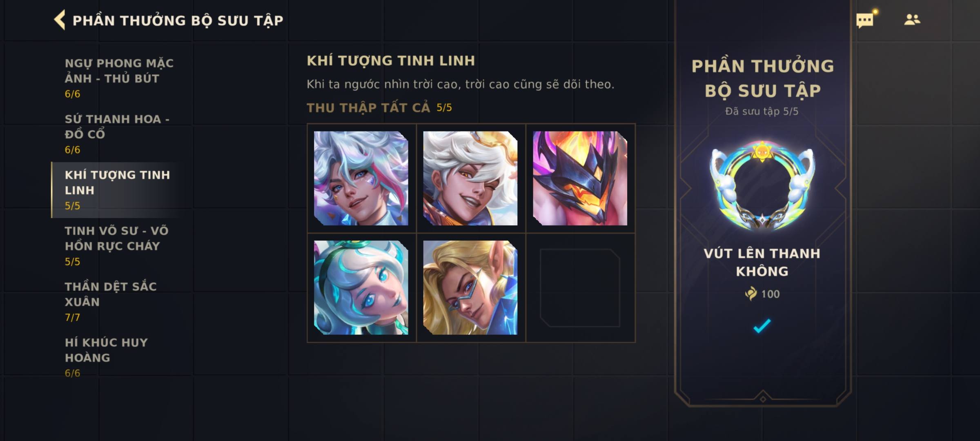
Task: Tap the blue checkmark claimed indicator
Action: pos(762,326)
